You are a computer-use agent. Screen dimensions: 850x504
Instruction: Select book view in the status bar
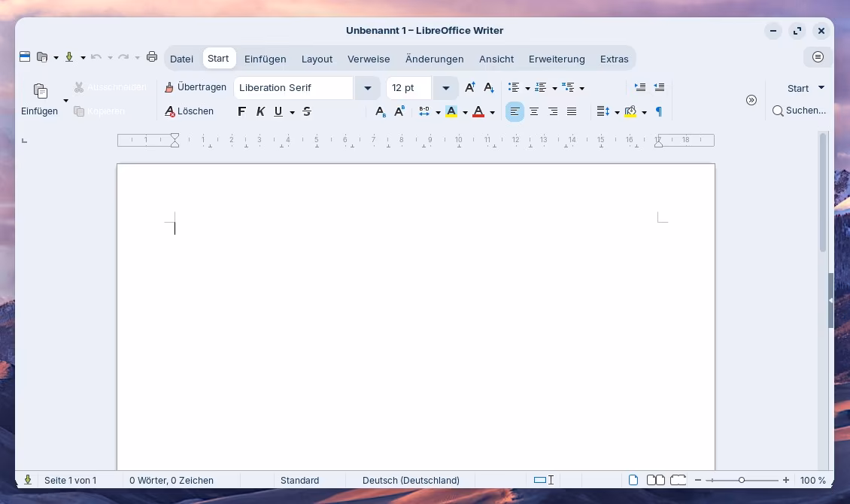tap(678, 480)
